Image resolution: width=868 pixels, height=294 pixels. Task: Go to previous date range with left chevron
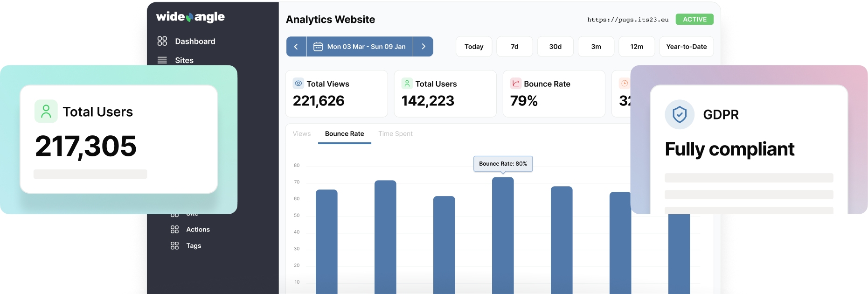tap(296, 47)
